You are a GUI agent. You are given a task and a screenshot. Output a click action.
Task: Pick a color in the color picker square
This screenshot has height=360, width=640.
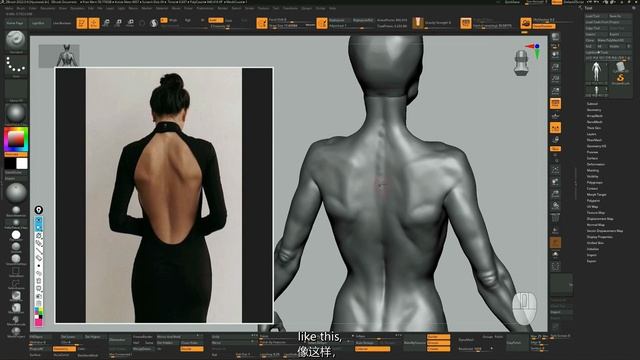tap(16, 139)
